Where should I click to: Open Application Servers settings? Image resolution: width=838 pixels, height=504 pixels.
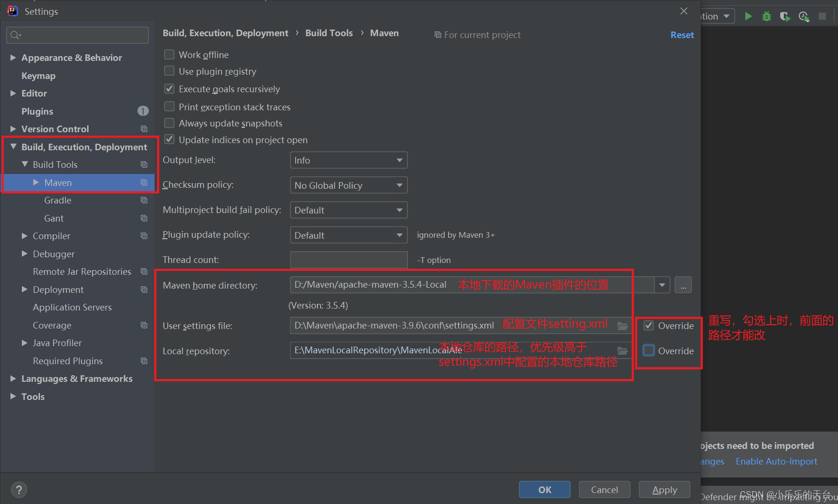coord(72,307)
